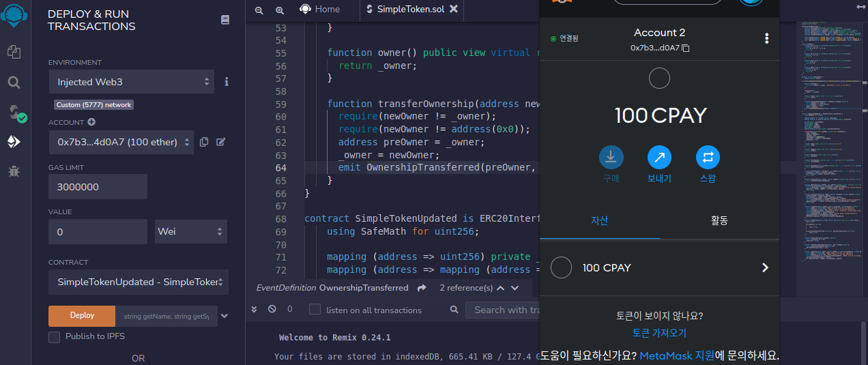868x365 pixels.
Task: Open the Search in files sidebar icon
Action: [x=14, y=83]
